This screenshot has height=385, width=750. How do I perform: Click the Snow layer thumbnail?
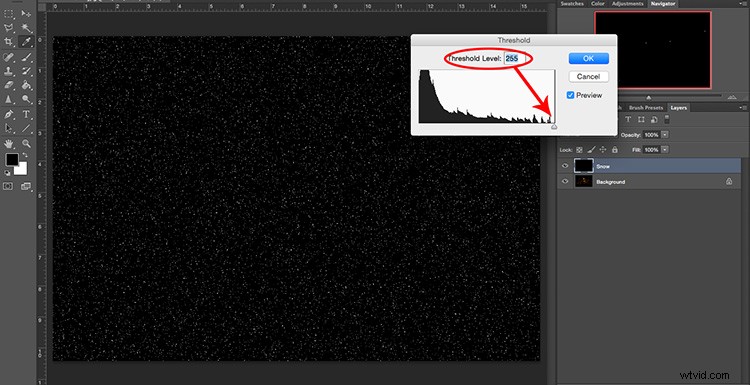click(x=584, y=166)
